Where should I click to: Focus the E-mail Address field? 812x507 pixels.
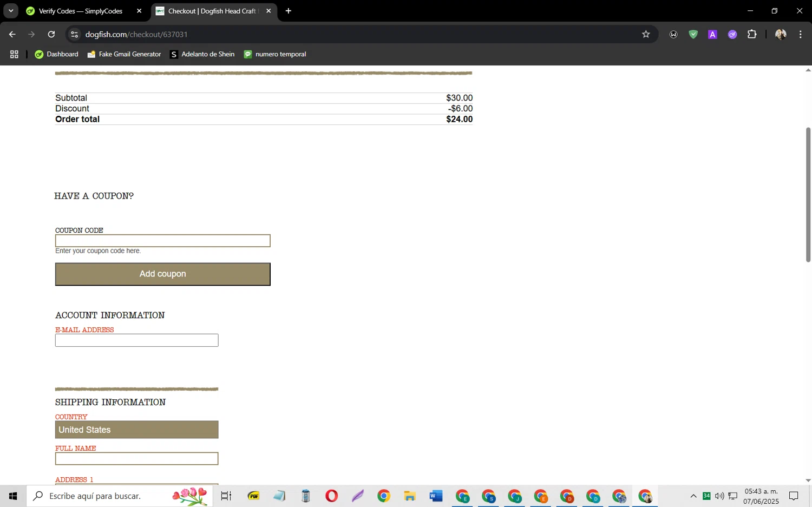pos(137,340)
